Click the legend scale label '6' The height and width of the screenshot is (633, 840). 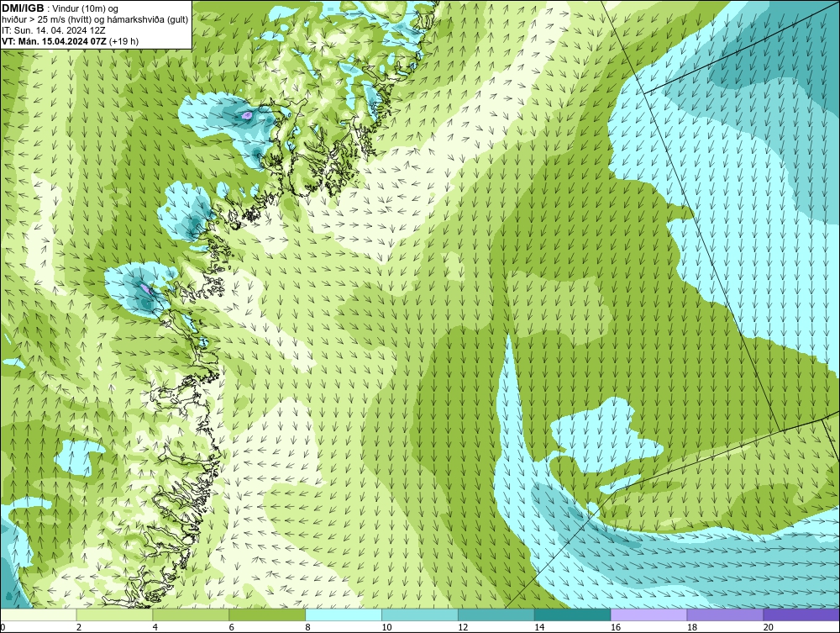(232, 627)
